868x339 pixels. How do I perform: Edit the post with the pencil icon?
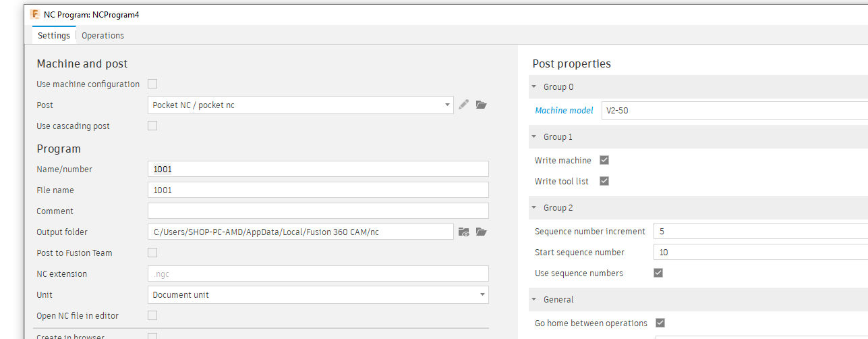(x=463, y=105)
